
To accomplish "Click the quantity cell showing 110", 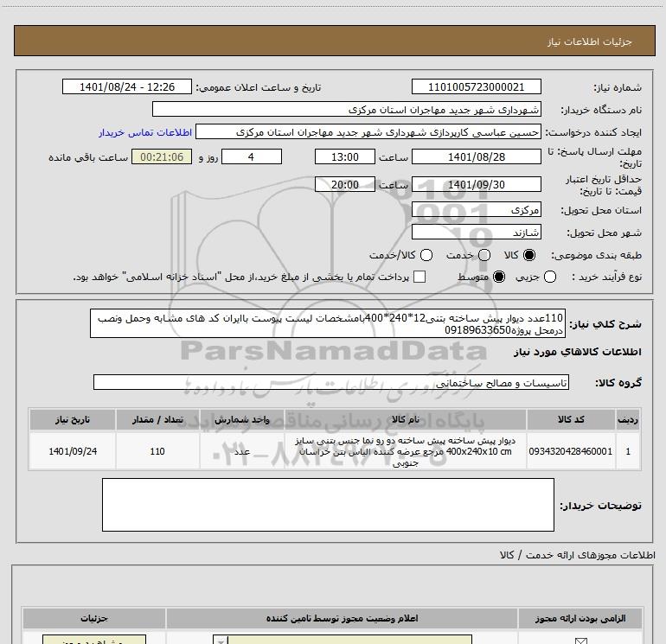I will tap(157, 451).
